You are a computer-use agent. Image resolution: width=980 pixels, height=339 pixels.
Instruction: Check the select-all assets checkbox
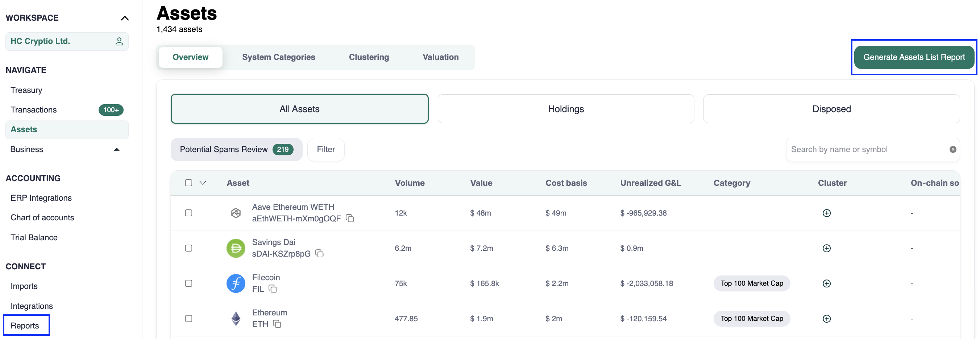(188, 183)
